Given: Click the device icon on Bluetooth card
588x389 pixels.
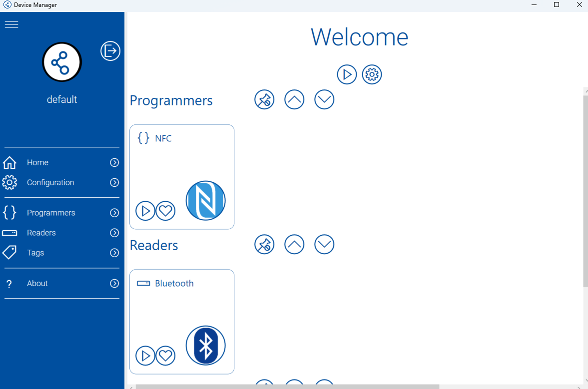Looking at the screenshot, I should click(143, 283).
